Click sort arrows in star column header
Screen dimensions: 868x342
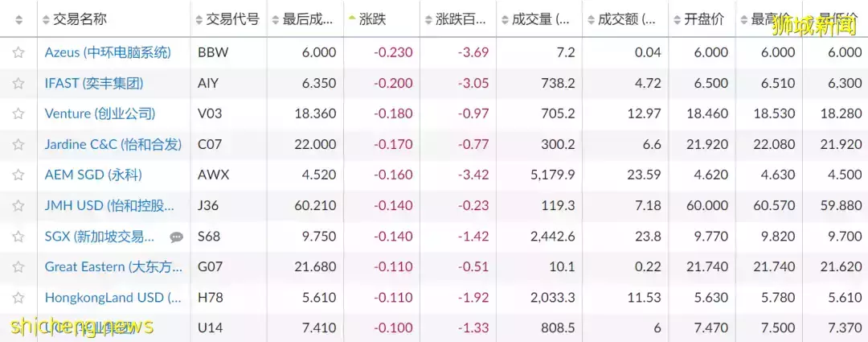18,20
